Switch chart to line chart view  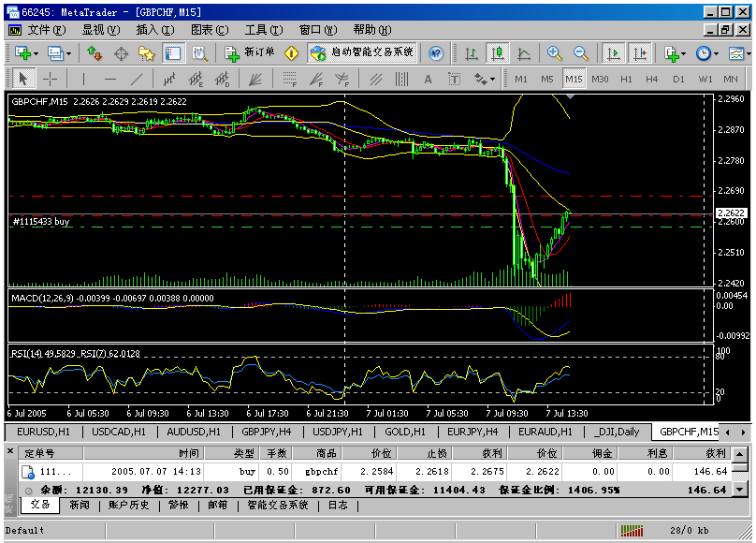(524, 53)
